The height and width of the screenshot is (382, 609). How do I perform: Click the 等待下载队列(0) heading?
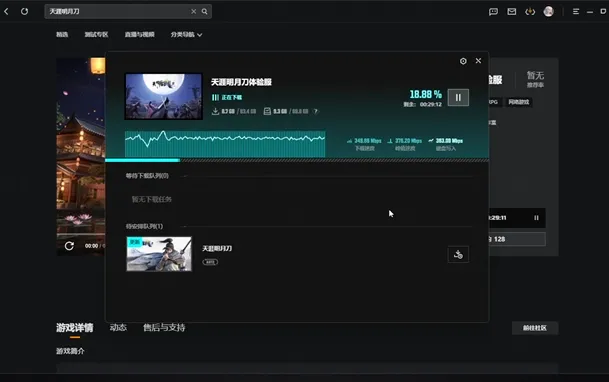tap(147, 176)
